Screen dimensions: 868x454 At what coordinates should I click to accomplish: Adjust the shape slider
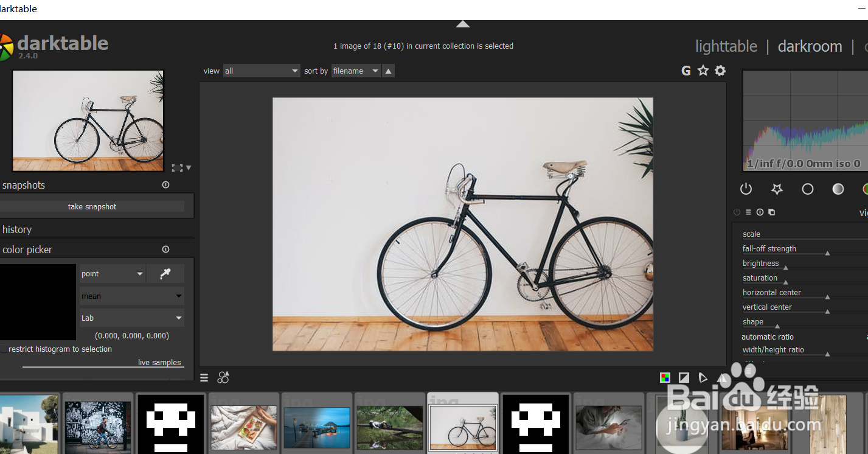click(x=805, y=322)
